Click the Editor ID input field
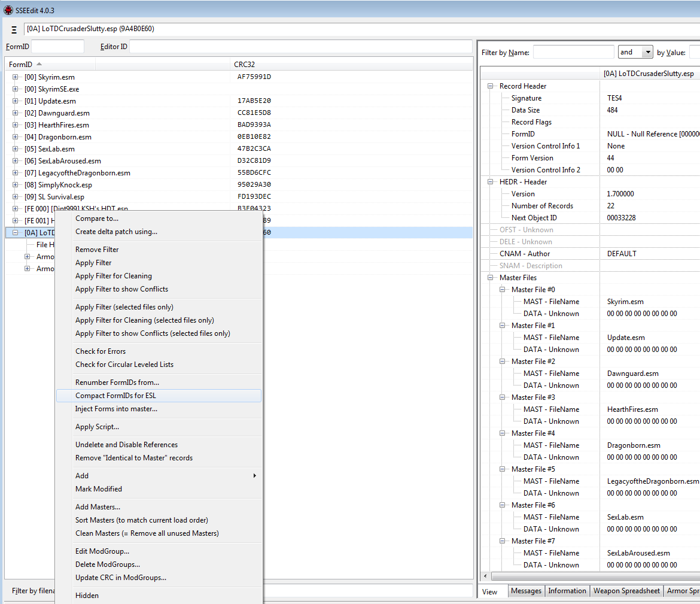 point(300,47)
